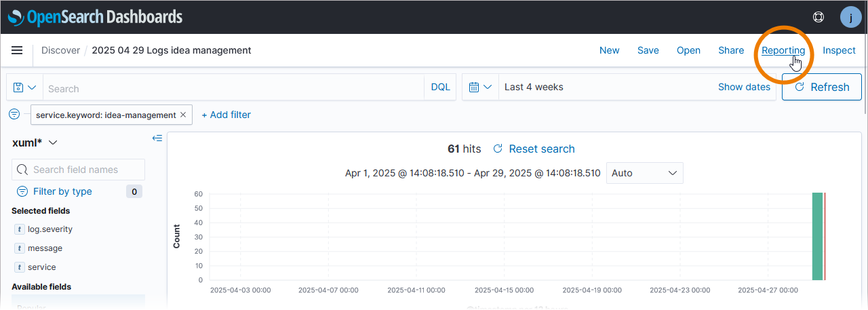The image size is (868, 310).
Task: Toggle the DQL query language switch
Action: pyautogui.click(x=441, y=87)
